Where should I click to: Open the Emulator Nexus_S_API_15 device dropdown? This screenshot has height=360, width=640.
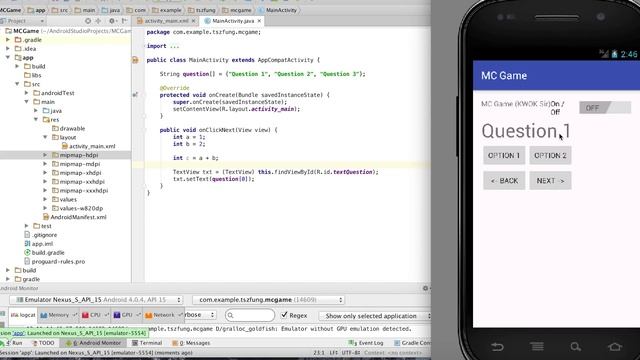pos(97,300)
